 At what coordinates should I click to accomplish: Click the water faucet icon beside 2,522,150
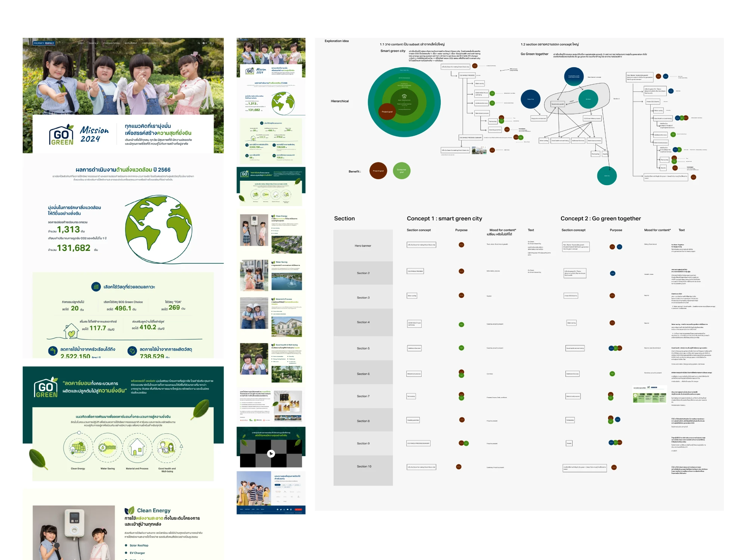click(x=53, y=351)
